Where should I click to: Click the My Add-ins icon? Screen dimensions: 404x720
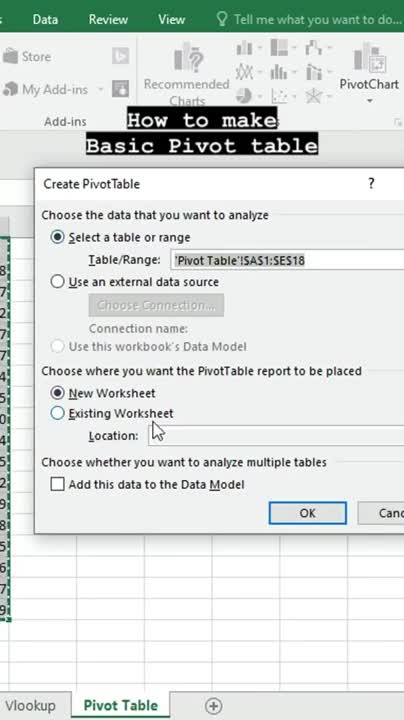[x=10, y=89]
